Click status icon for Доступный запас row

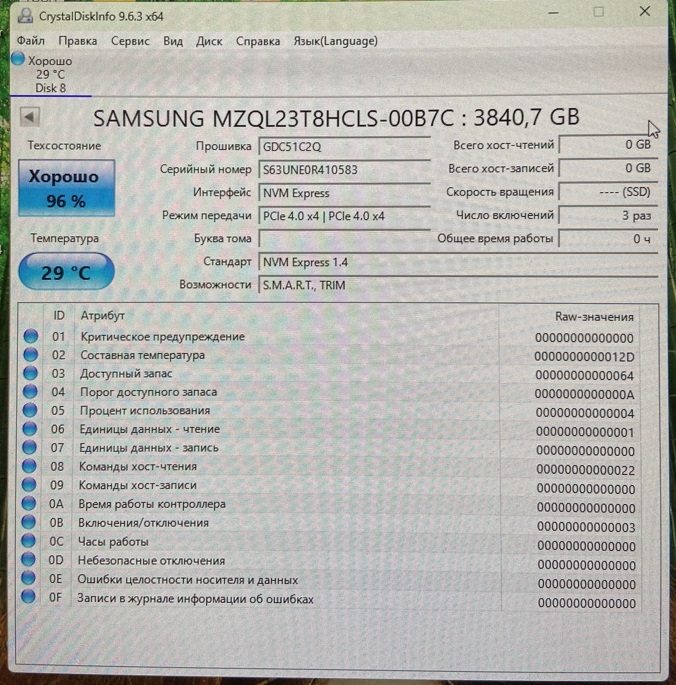pyautogui.click(x=30, y=373)
